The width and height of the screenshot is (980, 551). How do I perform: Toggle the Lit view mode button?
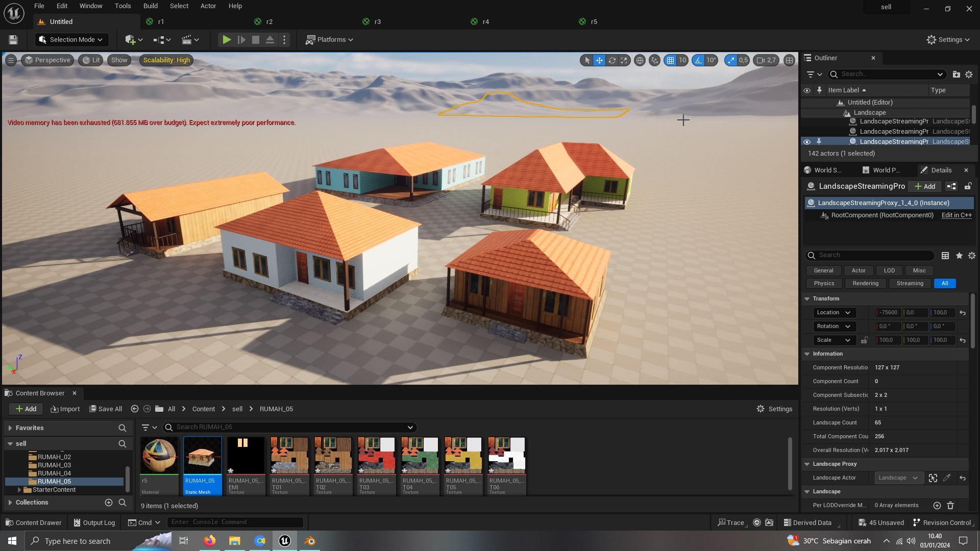point(90,60)
